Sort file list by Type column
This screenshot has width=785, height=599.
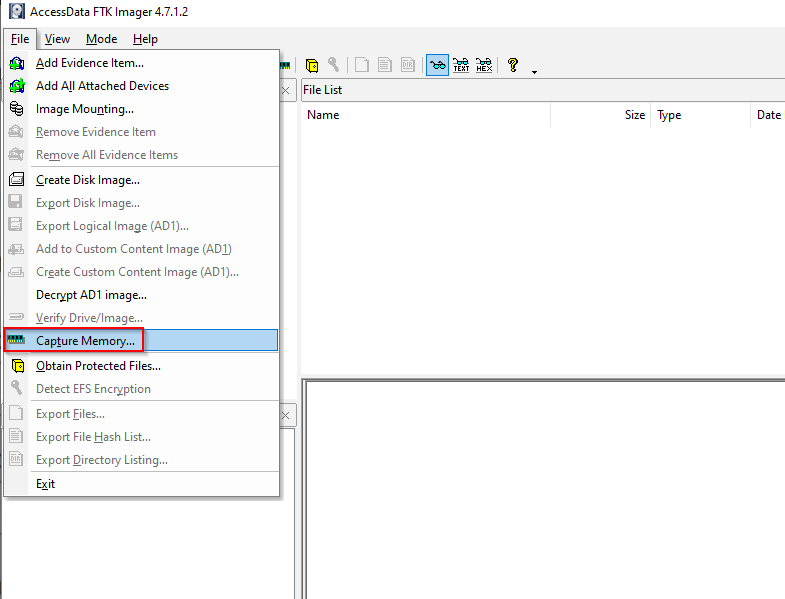click(700, 115)
